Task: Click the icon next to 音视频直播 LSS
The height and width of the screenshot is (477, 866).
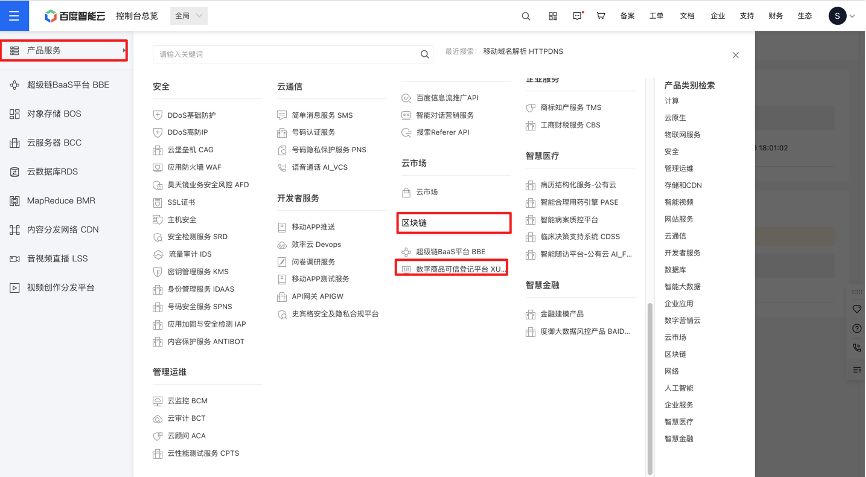Action: (x=15, y=258)
